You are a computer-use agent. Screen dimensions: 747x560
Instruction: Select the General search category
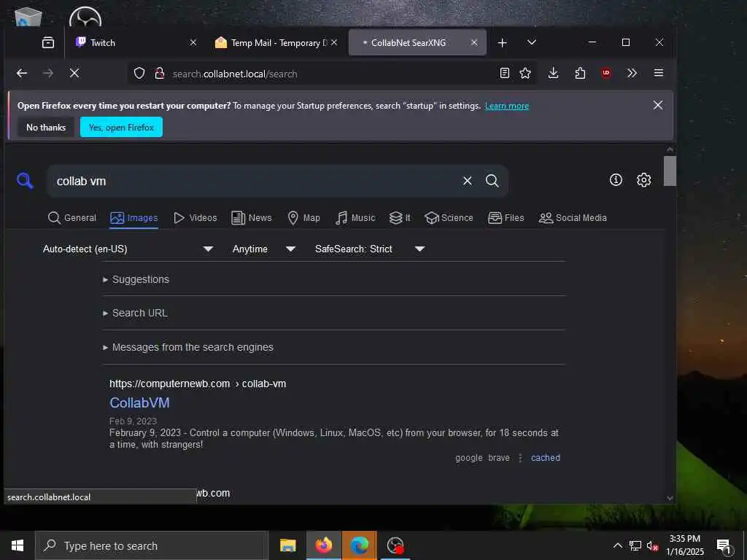click(72, 217)
